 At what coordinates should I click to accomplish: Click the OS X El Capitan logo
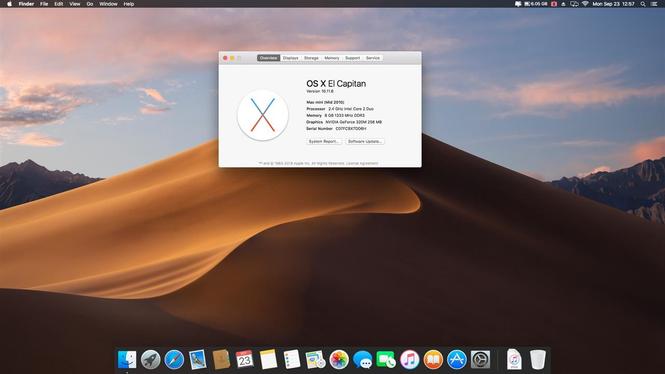[263, 115]
